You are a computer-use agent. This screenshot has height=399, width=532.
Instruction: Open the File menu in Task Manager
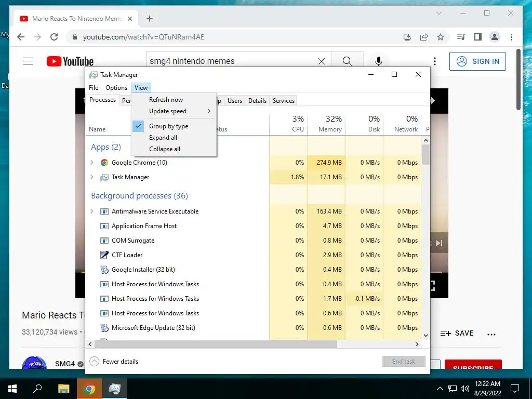click(x=94, y=88)
